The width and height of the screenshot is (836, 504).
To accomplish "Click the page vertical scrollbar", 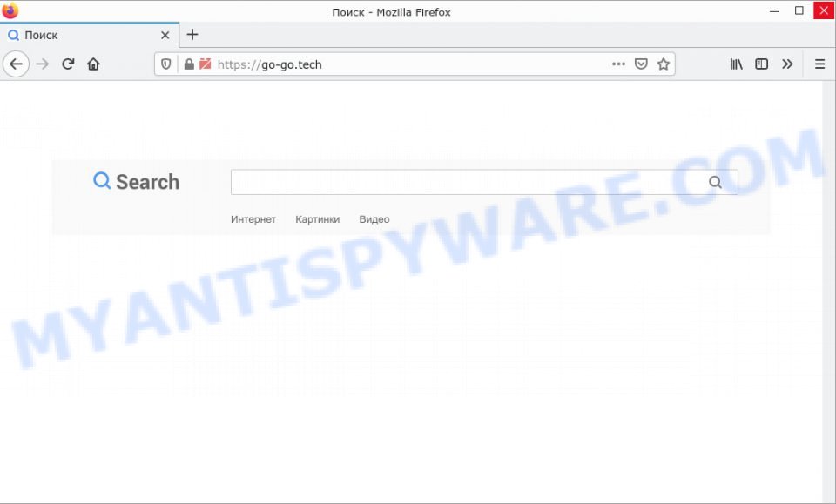I will [829, 292].
